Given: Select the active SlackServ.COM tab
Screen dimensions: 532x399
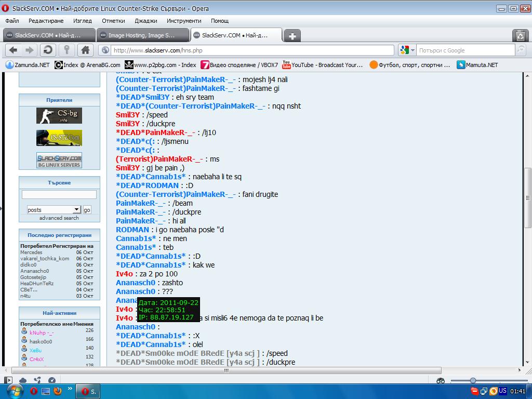Looking at the screenshot, I should point(236,35).
